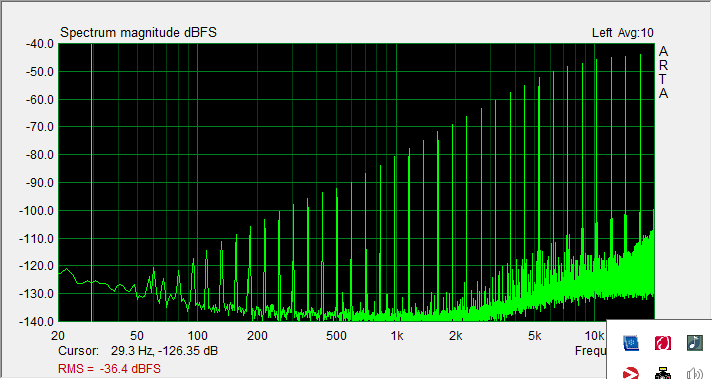
Task: Click the '200' frequency axis label
Action: click(x=257, y=336)
